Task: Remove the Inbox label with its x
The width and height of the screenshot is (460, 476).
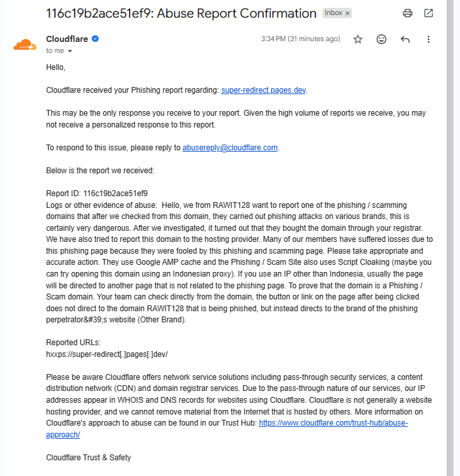Action: click(x=347, y=13)
